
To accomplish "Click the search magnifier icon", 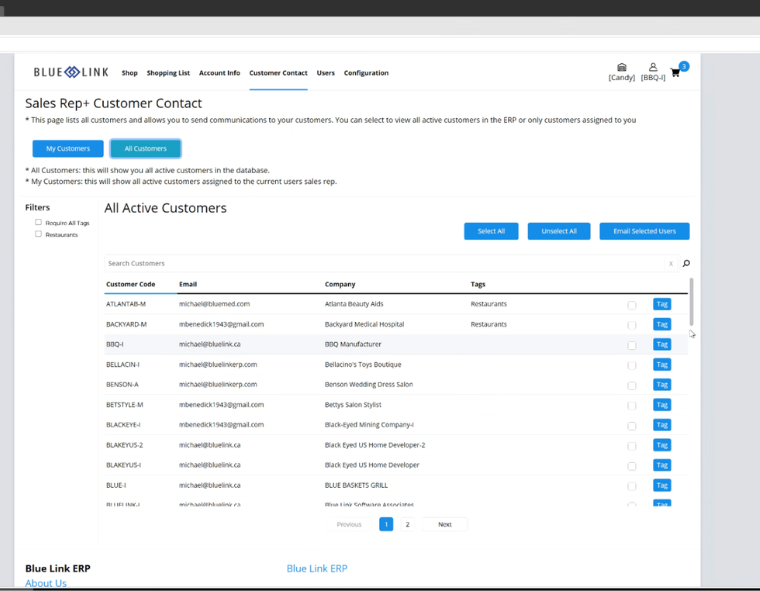I will point(686,263).
